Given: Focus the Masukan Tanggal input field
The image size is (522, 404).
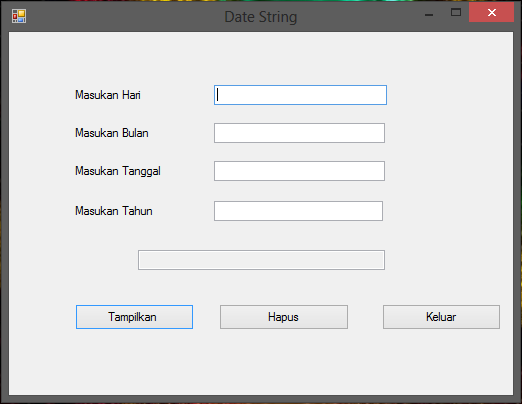Looking at the screenshot, I should (x=299, y=171).
